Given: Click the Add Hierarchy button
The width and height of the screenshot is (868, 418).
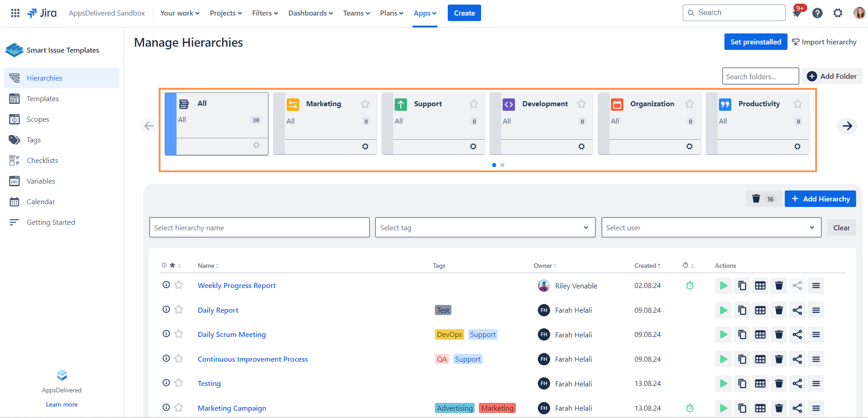Looking at the screenshot, I should click(x=820, y=199).
